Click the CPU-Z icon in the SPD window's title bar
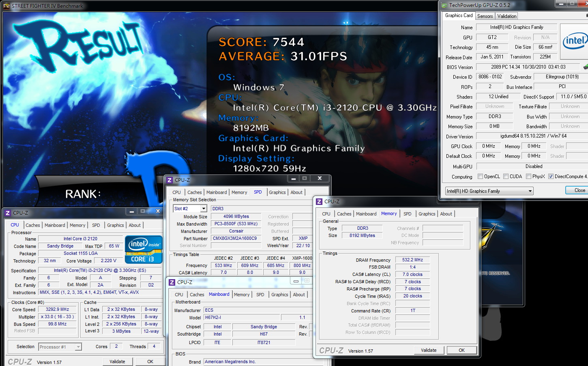588x366 pixels. point(170,180)
